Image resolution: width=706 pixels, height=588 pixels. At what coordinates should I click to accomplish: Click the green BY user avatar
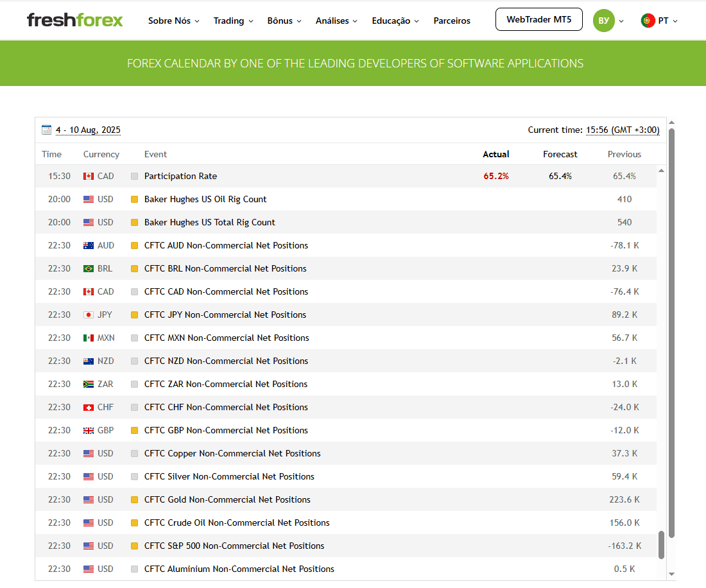(x=604, y=21)
